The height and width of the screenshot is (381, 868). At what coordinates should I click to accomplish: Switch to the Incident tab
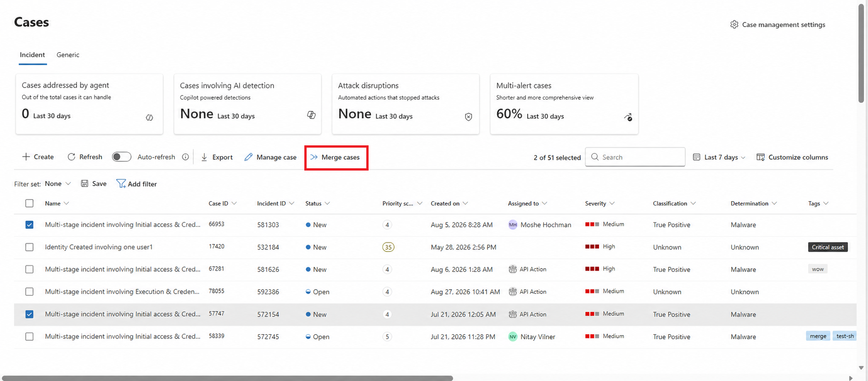tap(32, 55)
